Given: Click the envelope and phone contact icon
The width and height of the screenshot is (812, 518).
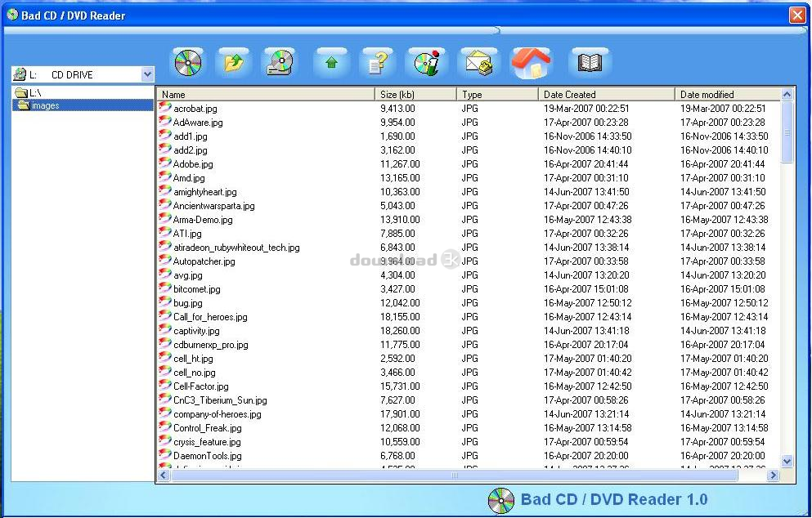Looking at the screenshot, I should [x=479, y=63].
